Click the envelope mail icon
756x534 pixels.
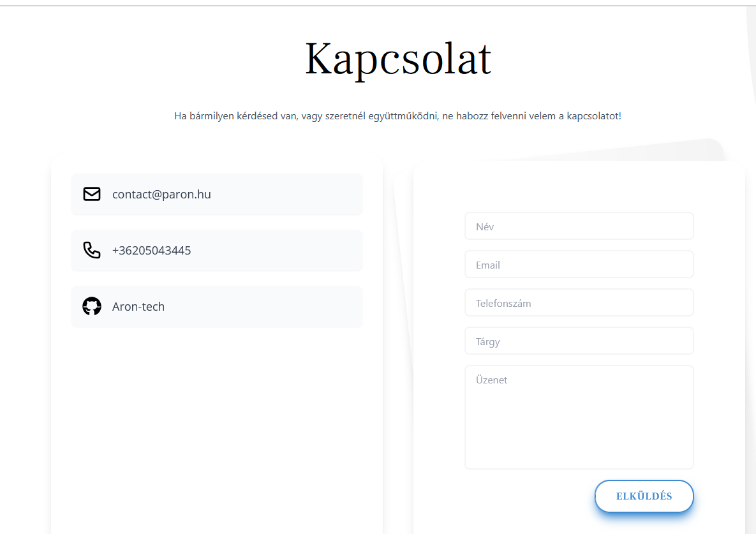pyautogui.click(x=92, y=194)
